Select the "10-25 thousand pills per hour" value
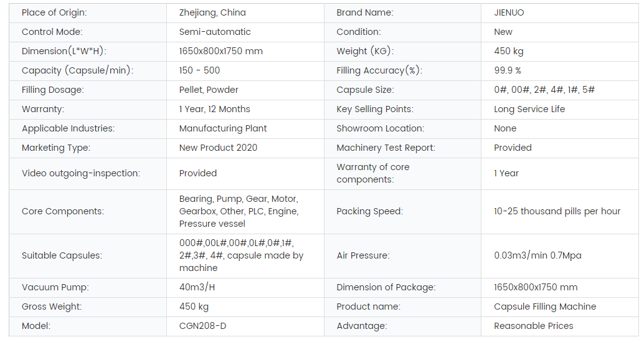The height and width of the screenshot is (347, 644). click(x=557, y=211)
